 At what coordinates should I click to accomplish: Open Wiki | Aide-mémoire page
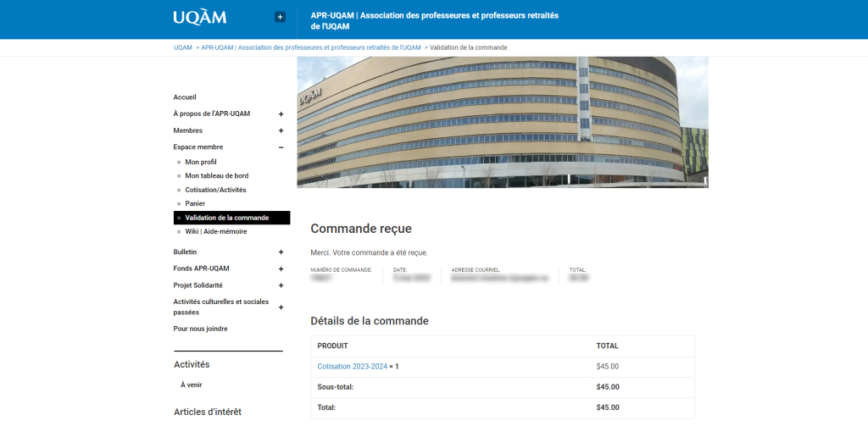[216, 232]
